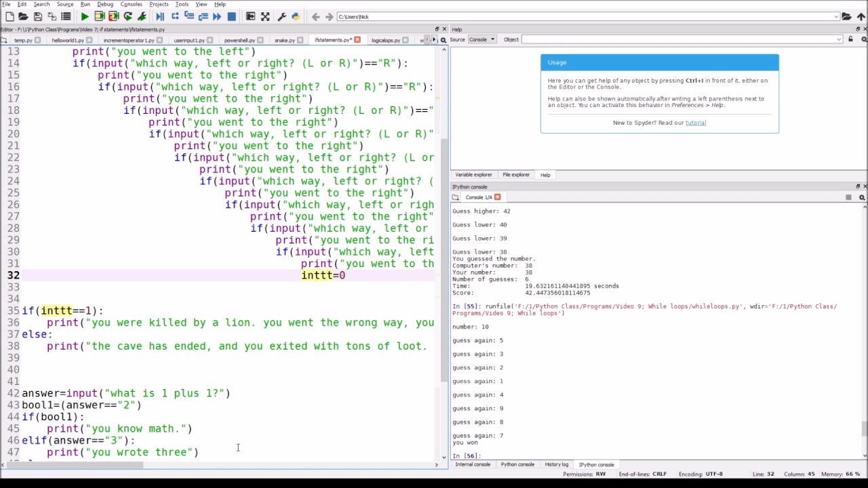Browse tabs icon in IPython console
Screen dimensions: 868x488
click(x=456, y=197)
